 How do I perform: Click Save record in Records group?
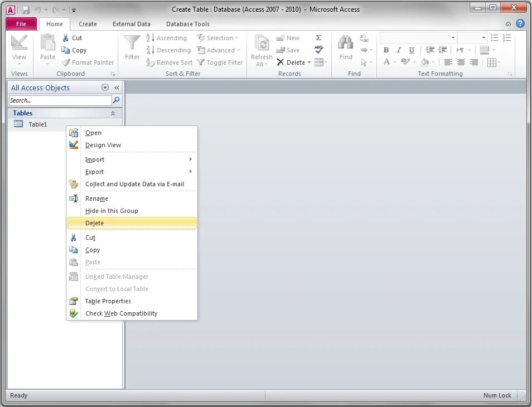[288, 50]
